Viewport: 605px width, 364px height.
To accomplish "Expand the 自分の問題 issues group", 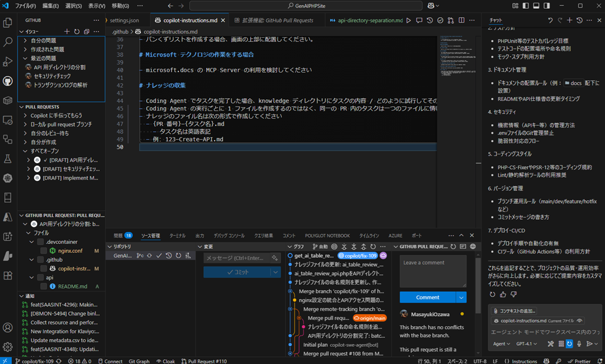I will (25, 41).
